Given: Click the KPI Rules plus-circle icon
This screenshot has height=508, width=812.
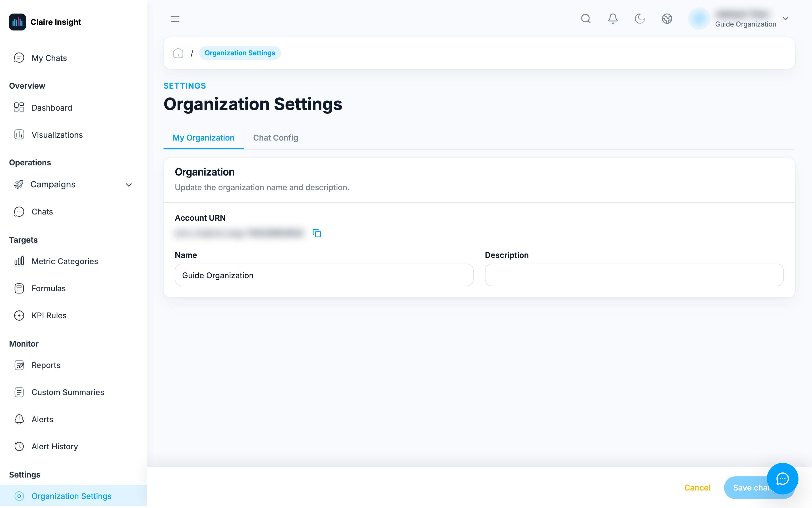Looking at the screenshot, I should (19, 316).
